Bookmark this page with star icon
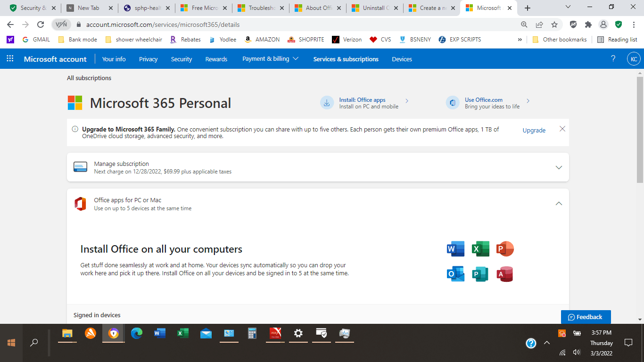This screenshot has height=362, width=644. pyautogui.click(x=554, y=25)
